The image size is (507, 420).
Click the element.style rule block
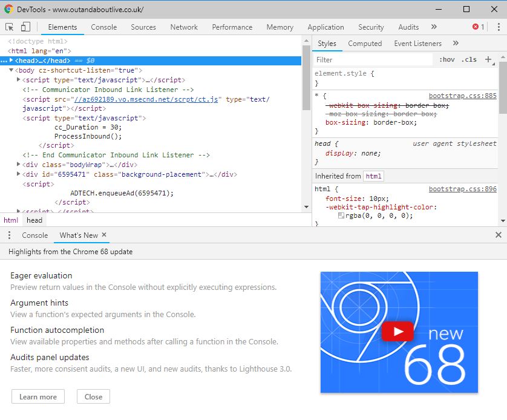tap(405, 78)
